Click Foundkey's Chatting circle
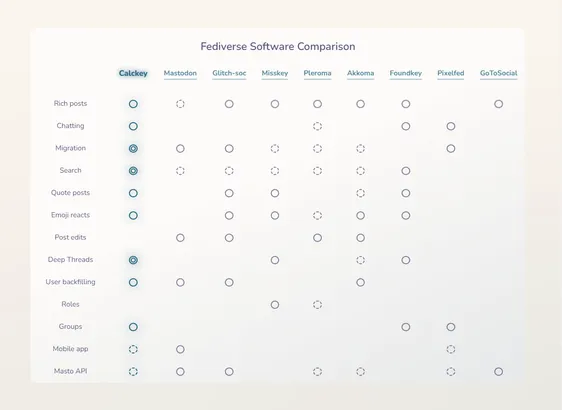 (406, 126)
